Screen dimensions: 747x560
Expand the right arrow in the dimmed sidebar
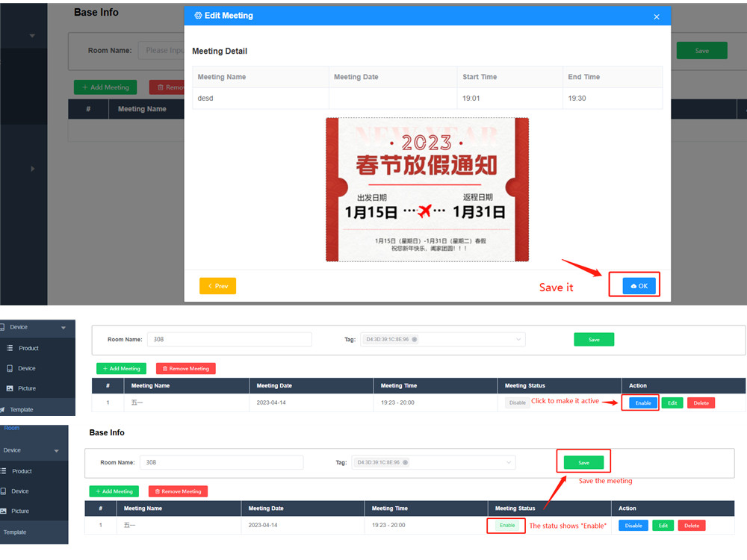tap(32, 169)
